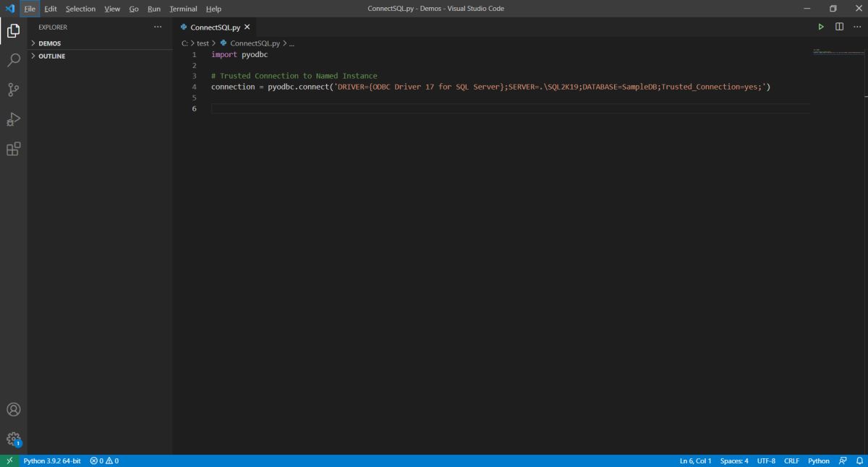
Task: Split the editor using the split icon
Action: click(839, 26)
